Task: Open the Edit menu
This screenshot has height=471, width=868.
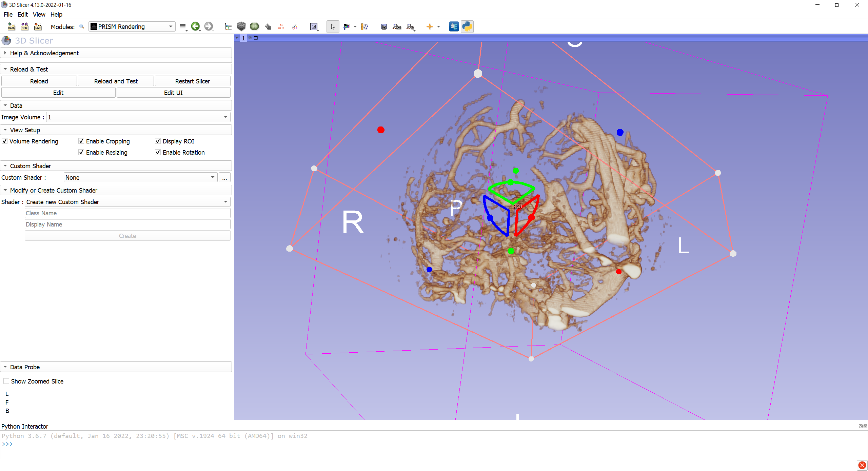Action: (22, 15)
